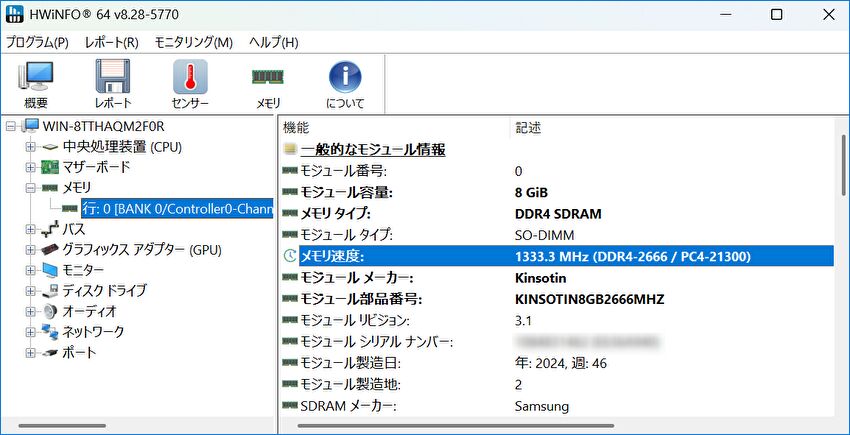The width and height of the screenshot is (850, 435).
Task: Collapse the WIN-8TTHAQM2F0R root node
Action: click(x=10, y=126)
